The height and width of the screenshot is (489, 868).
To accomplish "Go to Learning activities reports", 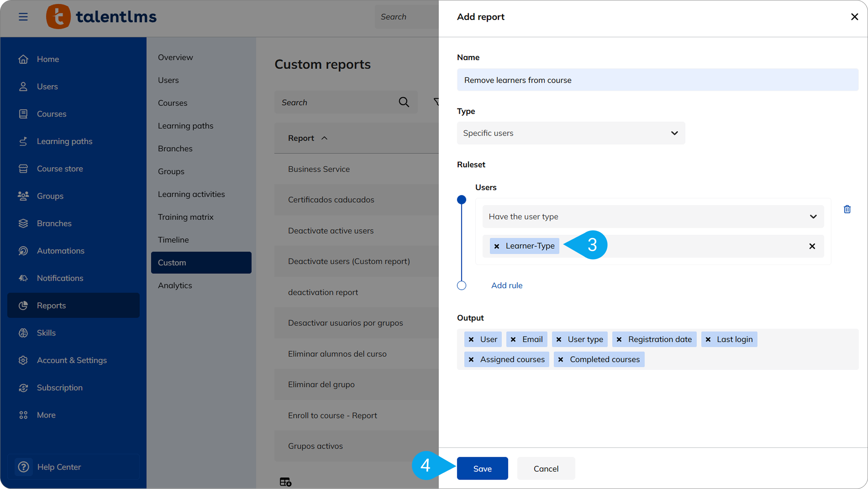I will point(191,194).
